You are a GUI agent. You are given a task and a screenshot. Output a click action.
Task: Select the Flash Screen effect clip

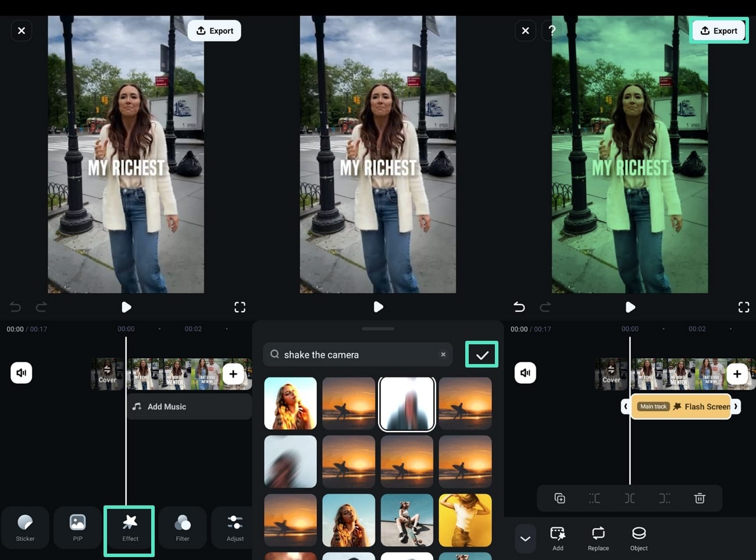[681, 406]
